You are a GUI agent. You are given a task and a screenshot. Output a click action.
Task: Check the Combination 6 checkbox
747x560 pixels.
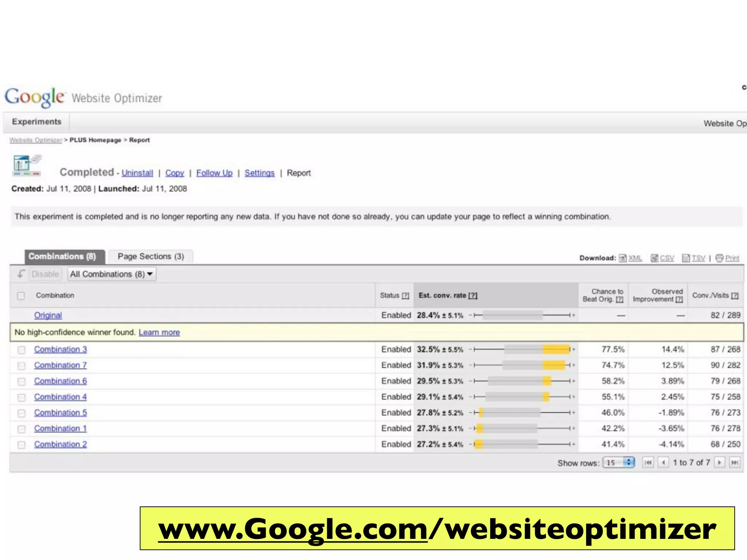(22, 381)
